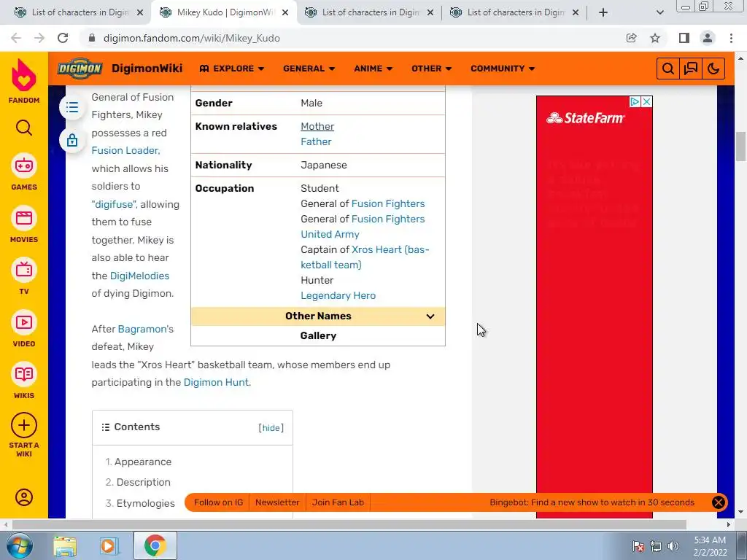Open United Army link
The image size is (747, 560).
pos(330,234)
